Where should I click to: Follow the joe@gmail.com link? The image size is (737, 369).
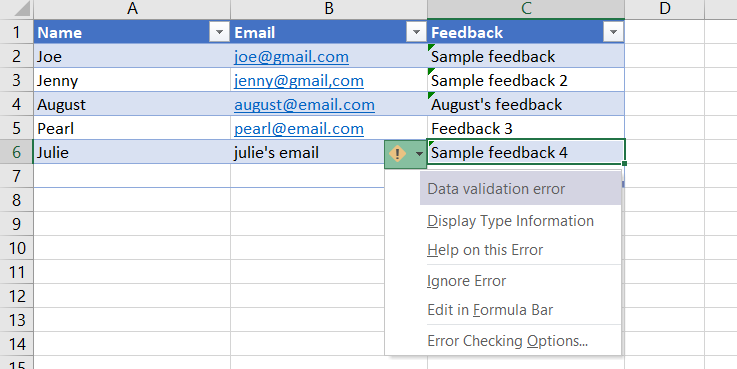coord(291,57)
